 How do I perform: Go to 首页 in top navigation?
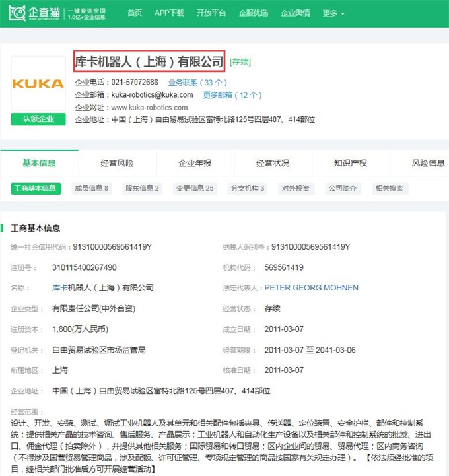[134, 13]
